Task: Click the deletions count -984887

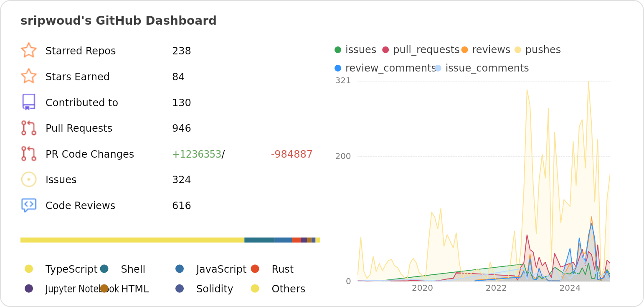Action: click(x=292, y=154)
